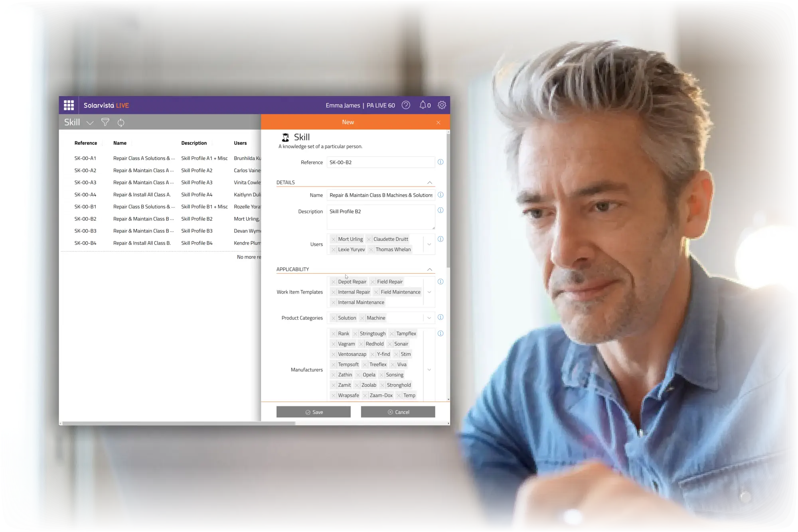This screenshot has width=798, height=532.
Task: Sort by the Description column header
Action: click(x=194, y=143)
